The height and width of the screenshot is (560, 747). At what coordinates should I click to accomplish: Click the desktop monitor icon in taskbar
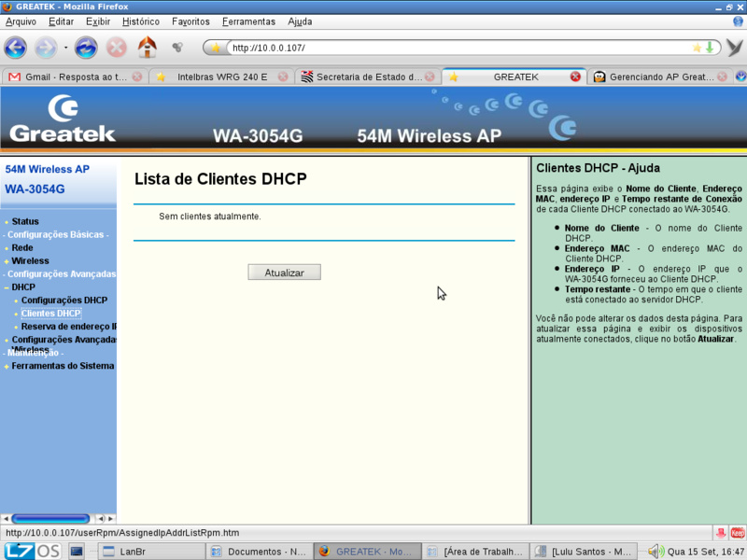coord(77,552)
